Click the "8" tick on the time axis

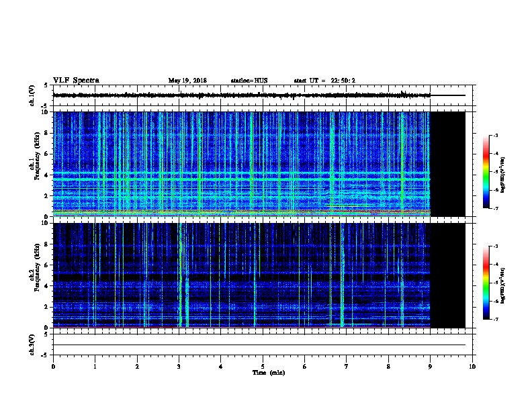pos(388,366)
